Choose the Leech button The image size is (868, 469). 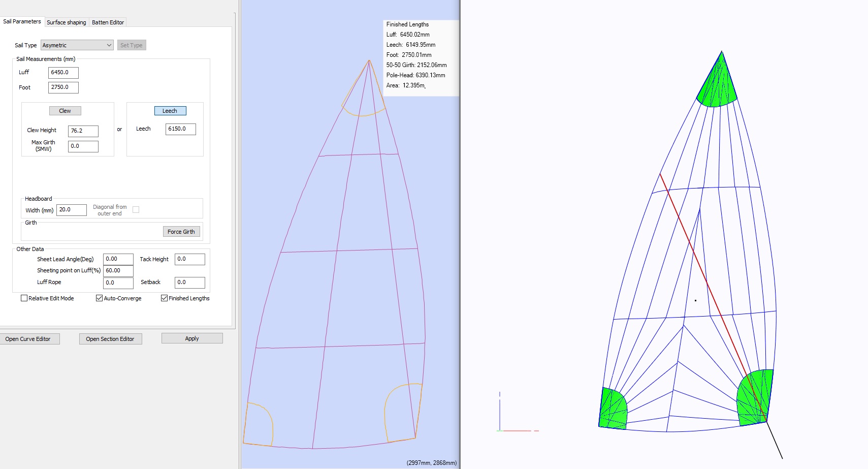point(170,111)
